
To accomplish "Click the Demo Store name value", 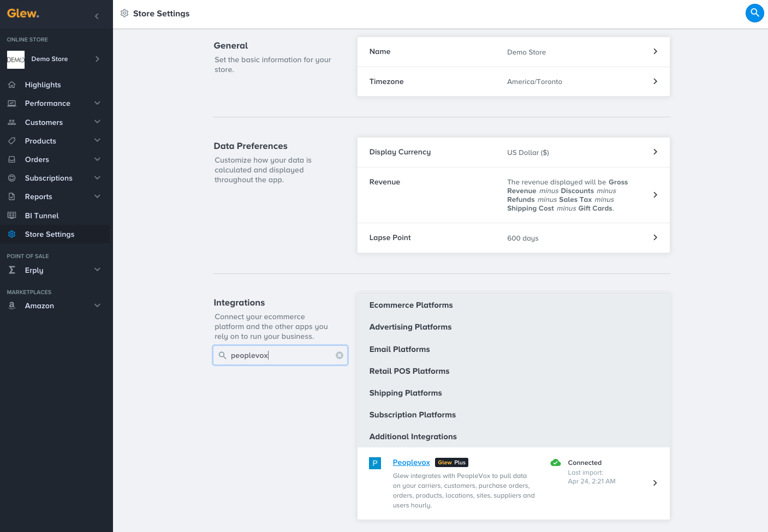I will 526,52.
